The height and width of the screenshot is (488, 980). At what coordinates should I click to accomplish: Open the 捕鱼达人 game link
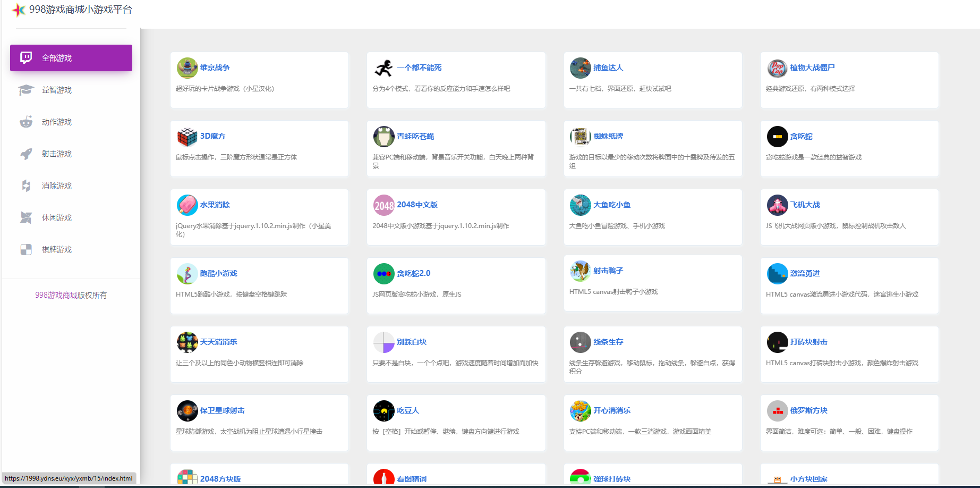(x=607, y=68)
